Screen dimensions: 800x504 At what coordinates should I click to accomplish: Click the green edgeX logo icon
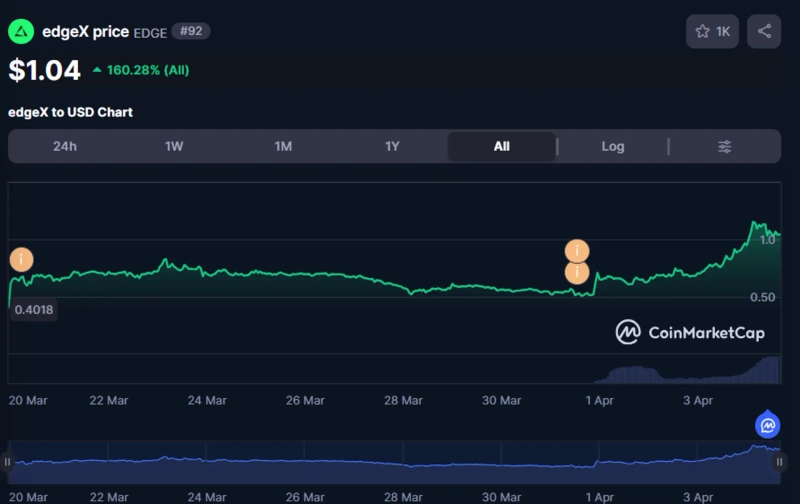tap(21, 32)
